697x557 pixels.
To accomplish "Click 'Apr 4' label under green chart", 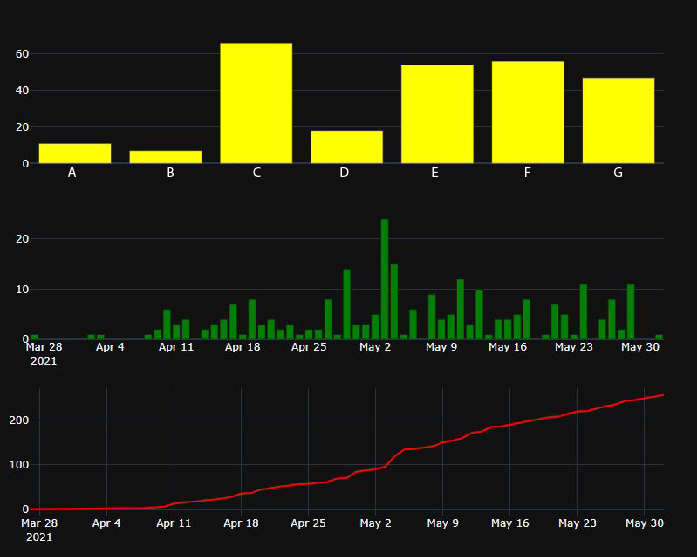I will point(110,347).
